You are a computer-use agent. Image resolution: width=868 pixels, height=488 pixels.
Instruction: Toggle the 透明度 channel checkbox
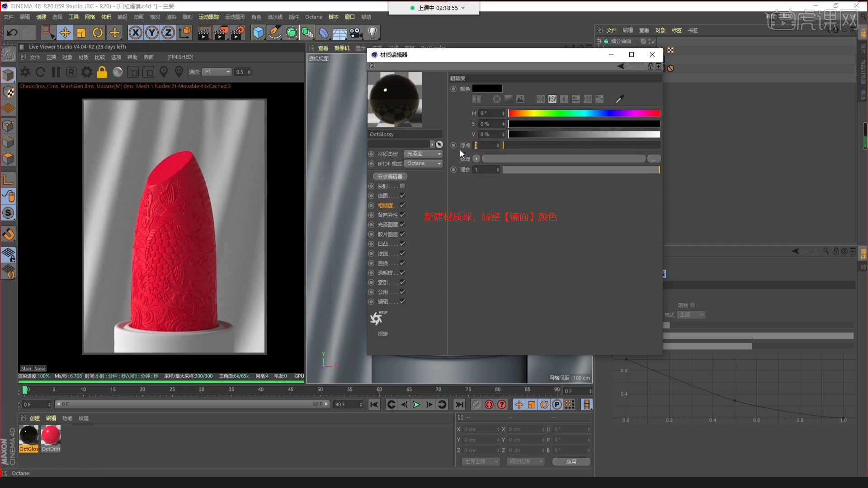(402, 272)
